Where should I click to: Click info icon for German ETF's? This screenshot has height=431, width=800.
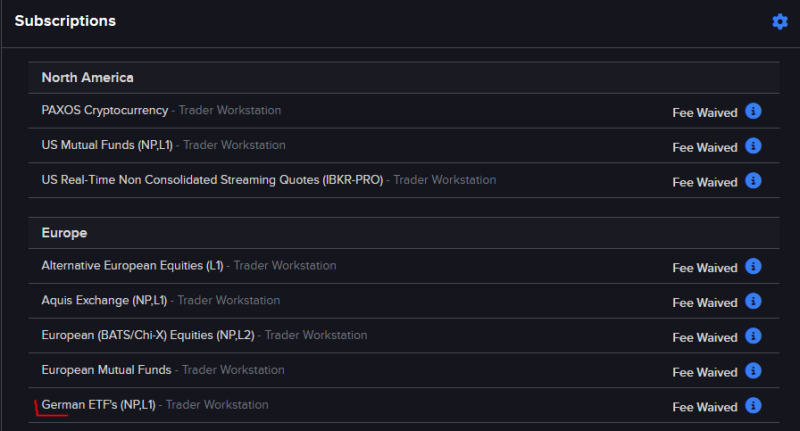[753, 405]
